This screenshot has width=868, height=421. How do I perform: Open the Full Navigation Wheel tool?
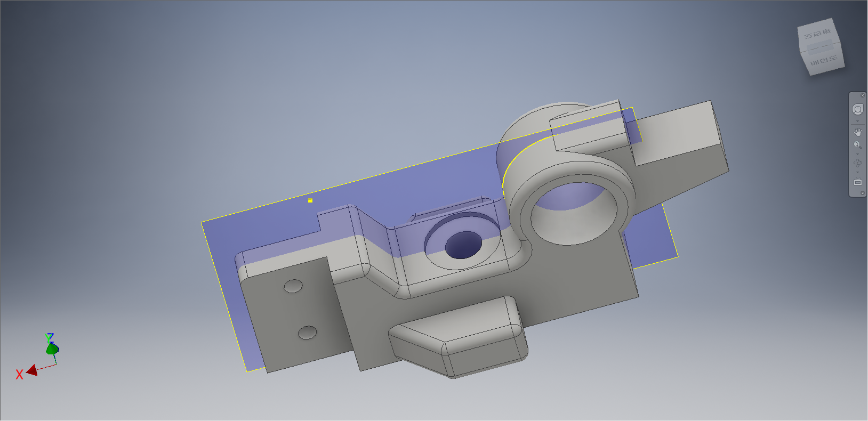tap(857, 109)
